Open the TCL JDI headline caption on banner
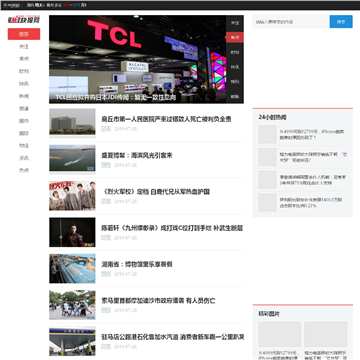Image resolution: width=360 pixels, height=360 pixels. (115, 97)
